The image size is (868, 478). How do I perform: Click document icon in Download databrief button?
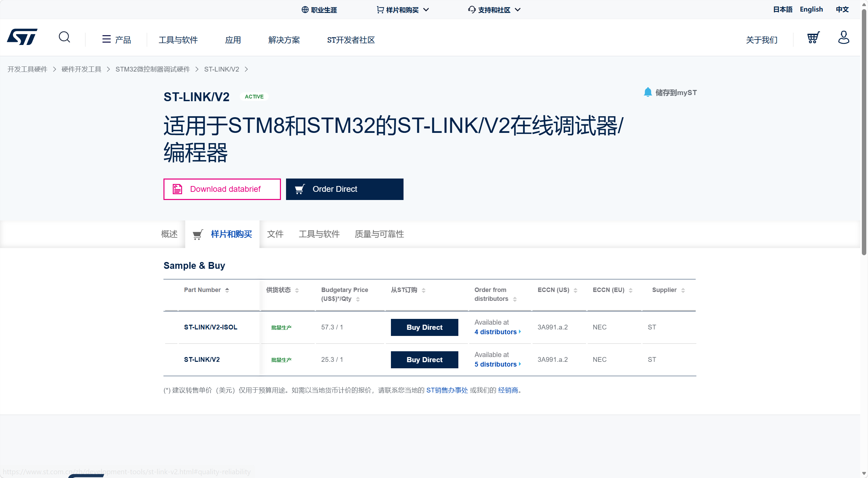(x=177, y=189)
